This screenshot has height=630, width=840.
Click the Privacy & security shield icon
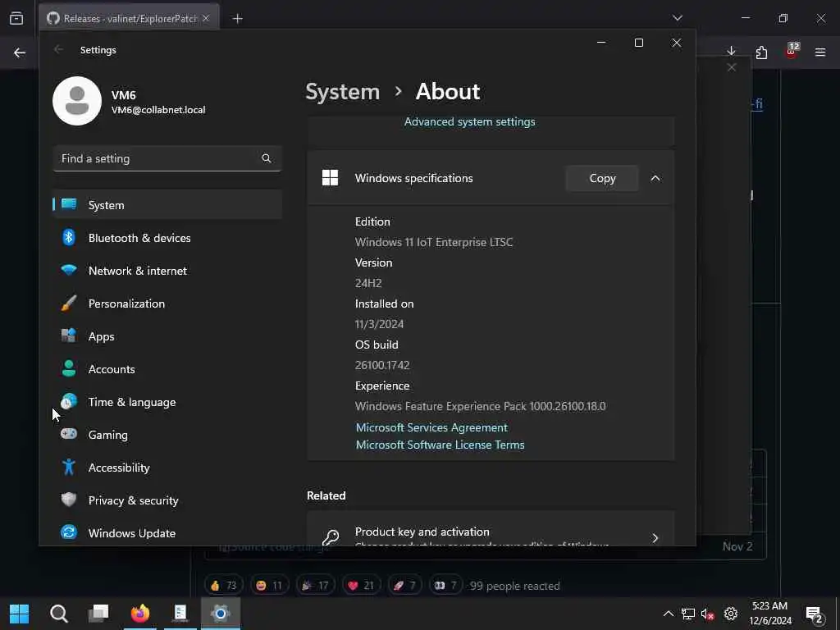69,500
